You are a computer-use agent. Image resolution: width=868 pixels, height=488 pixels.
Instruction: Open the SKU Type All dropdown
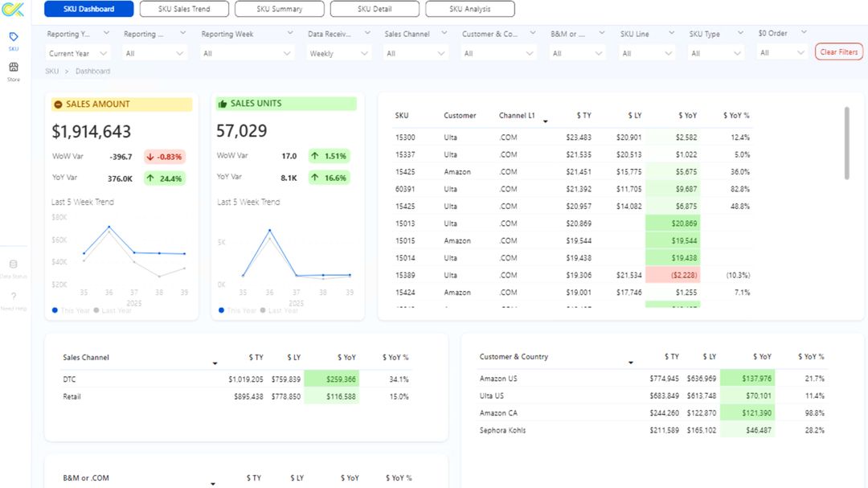[715, 53]
